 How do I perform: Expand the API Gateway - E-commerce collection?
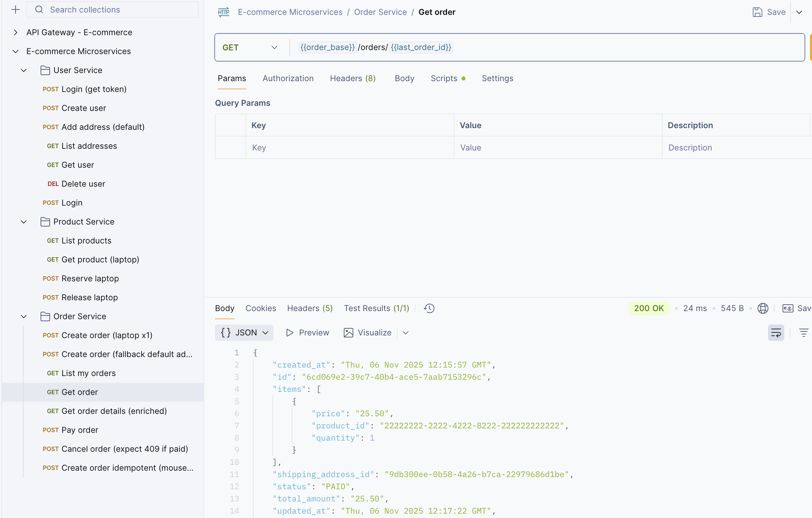pos(15,32)
